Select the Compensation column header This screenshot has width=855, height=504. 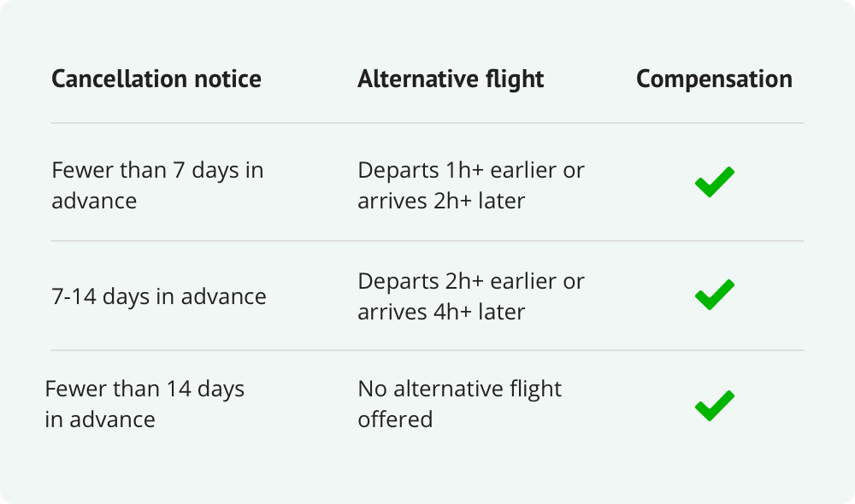click(x=714, y=79)
